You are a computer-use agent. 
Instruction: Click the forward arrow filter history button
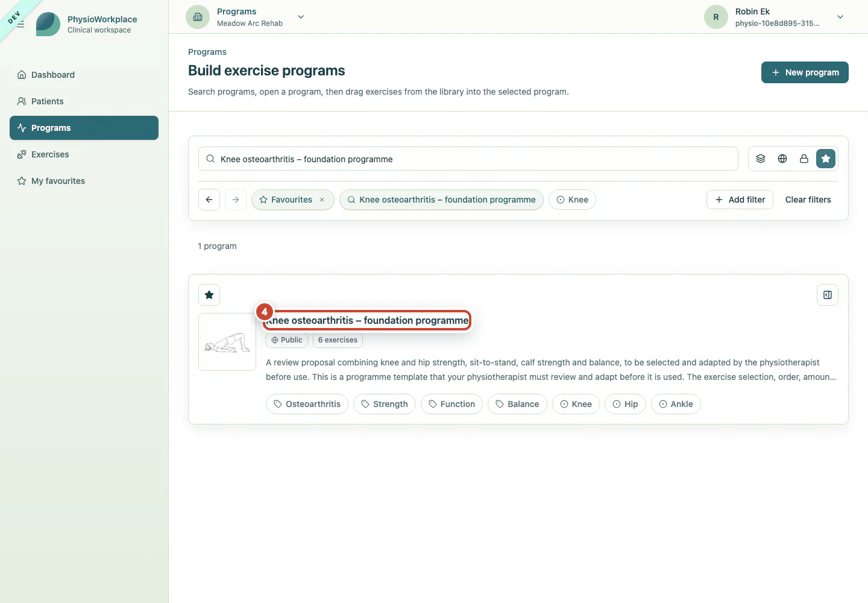click(x=236, y=200)
